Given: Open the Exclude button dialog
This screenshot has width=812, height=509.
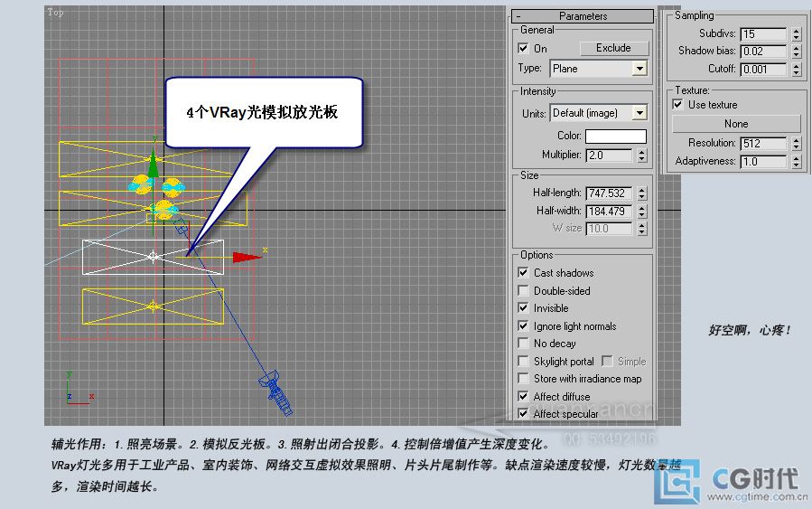Looking at the screenshot, I should [x=613, y=48].
